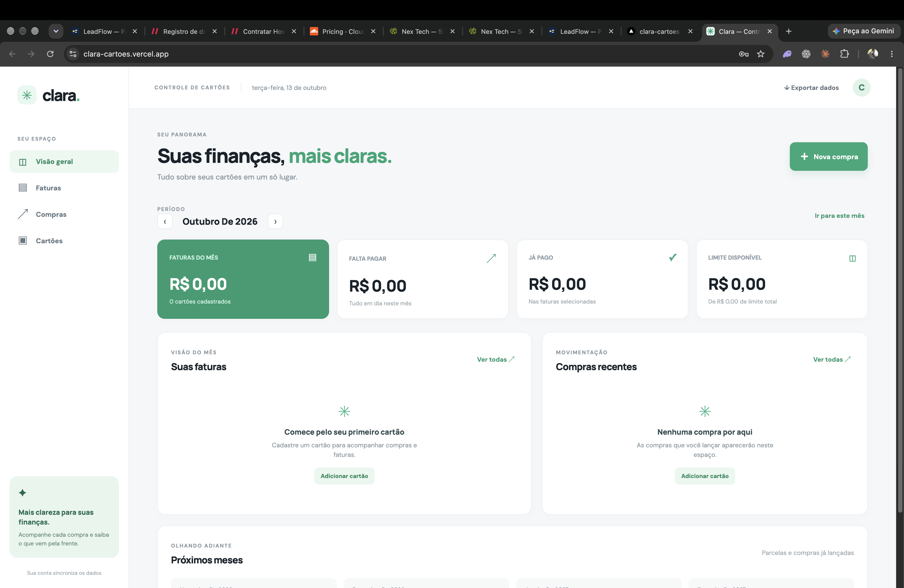Go to previous month with left chevron
Screen dimensions: 904x588
coord(165,222)
